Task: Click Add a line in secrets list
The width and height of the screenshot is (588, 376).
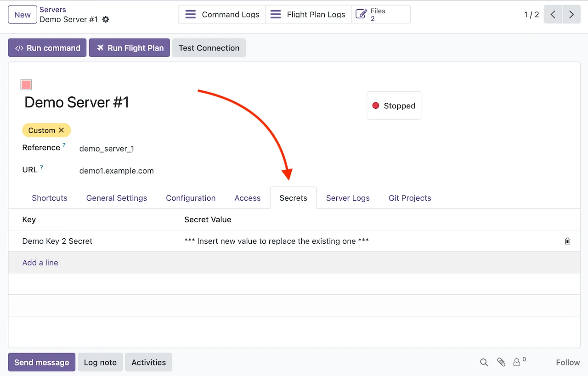Action: [x=40, y=263]
